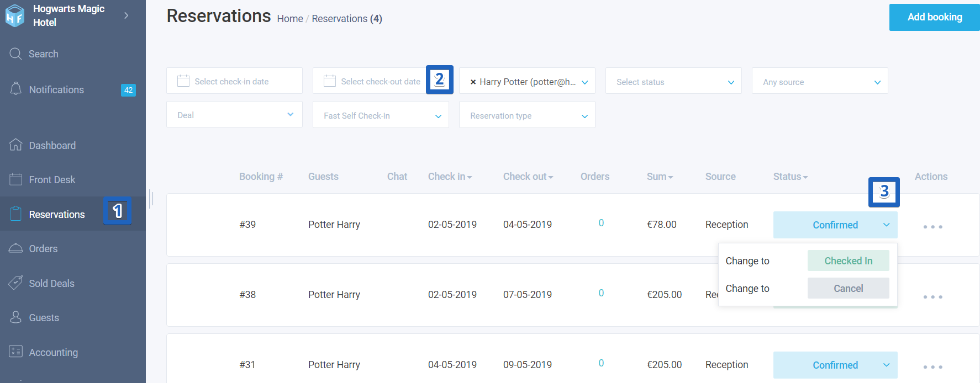Click the check-out calendar icon

(330, 81)
